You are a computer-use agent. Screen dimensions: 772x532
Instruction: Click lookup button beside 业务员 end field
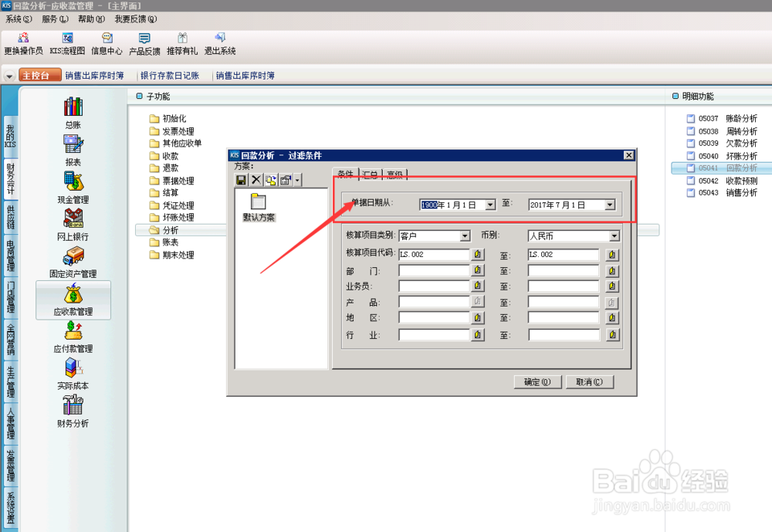point(612,286)
